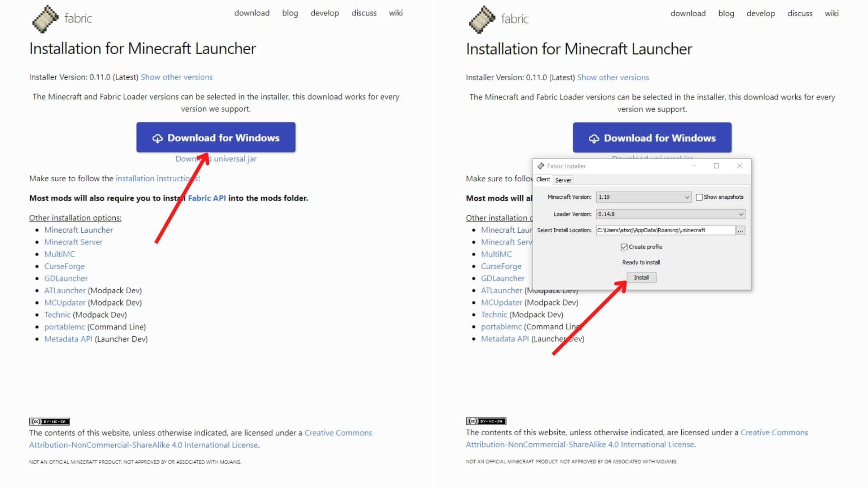868x488 pixels.
Task: Open discuss menu on right page
Action: click(800, 14)
